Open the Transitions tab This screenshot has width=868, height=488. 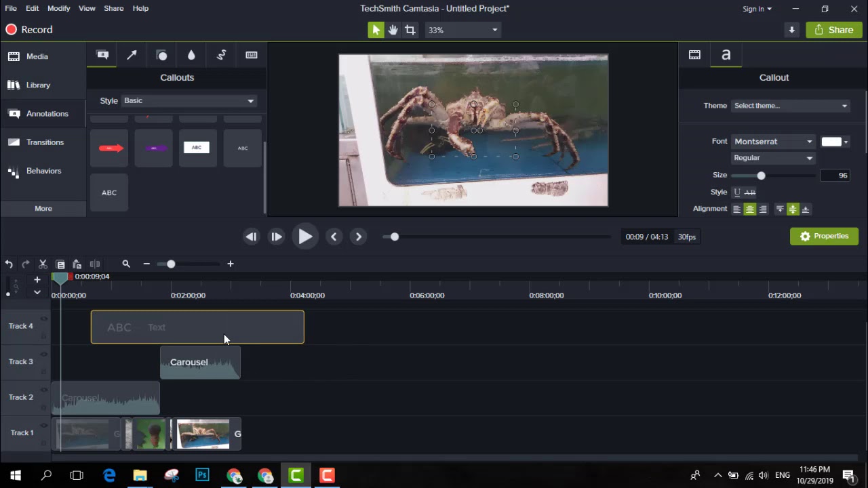pyautogui.click(x=43, y=142)
